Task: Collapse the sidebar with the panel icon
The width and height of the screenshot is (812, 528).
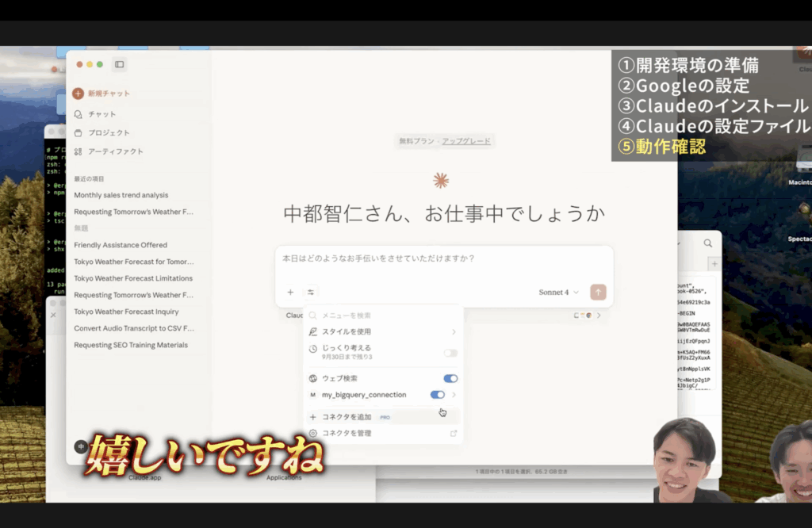Action: coord(120,64)
